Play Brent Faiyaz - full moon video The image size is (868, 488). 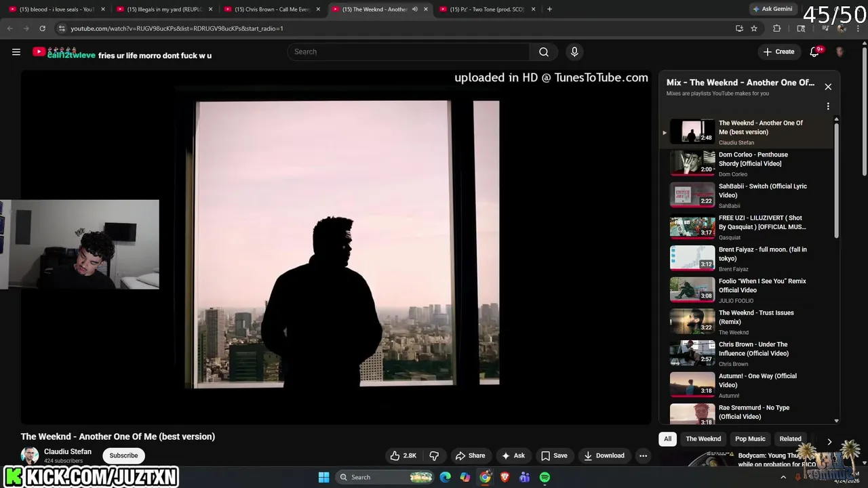click(746, 259)
